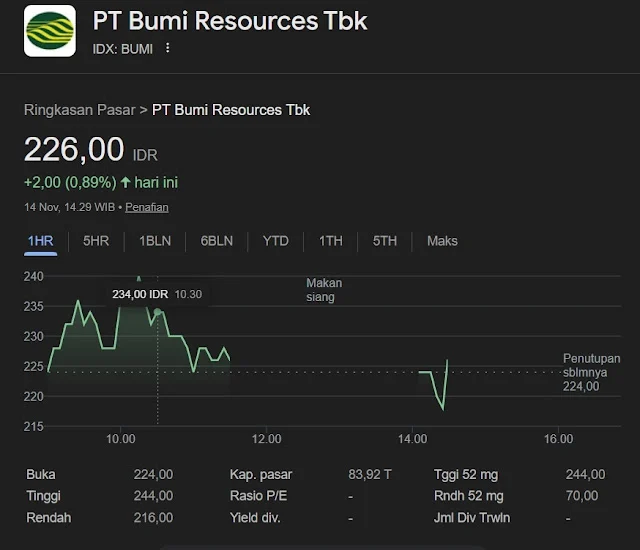
Task: Click the 10.00 time axis label
Action: (x=120, y=439)
